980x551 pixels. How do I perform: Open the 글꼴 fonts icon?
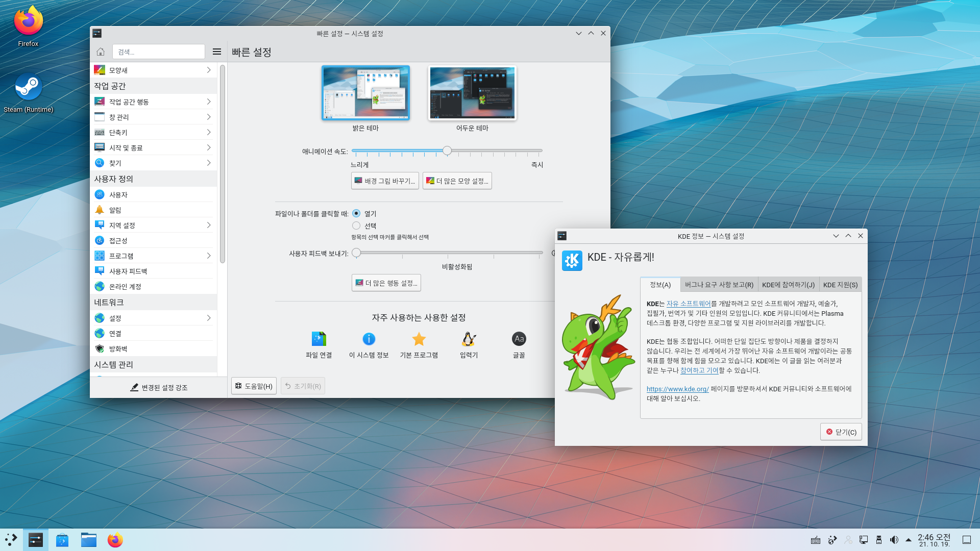(519, 339)
